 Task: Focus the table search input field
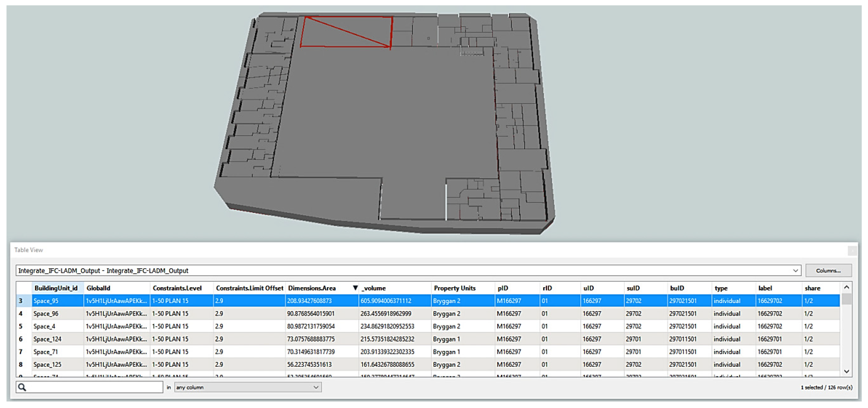coord(94,387)
